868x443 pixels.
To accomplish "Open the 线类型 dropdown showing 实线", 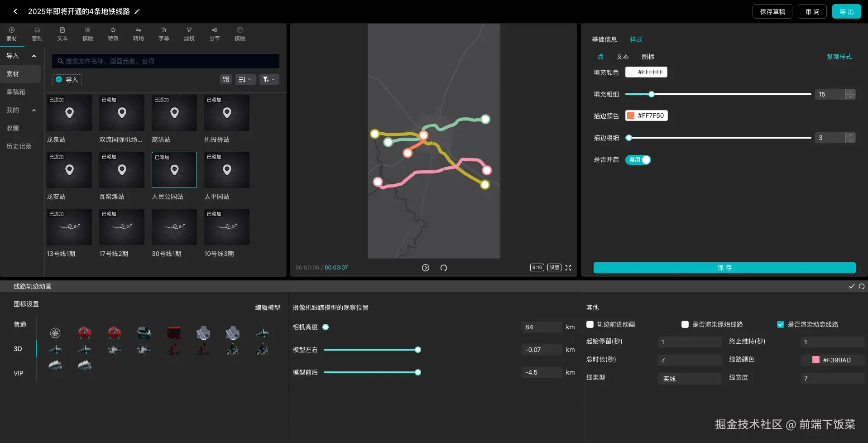I will pyautogui.click(x=689, y=379).
